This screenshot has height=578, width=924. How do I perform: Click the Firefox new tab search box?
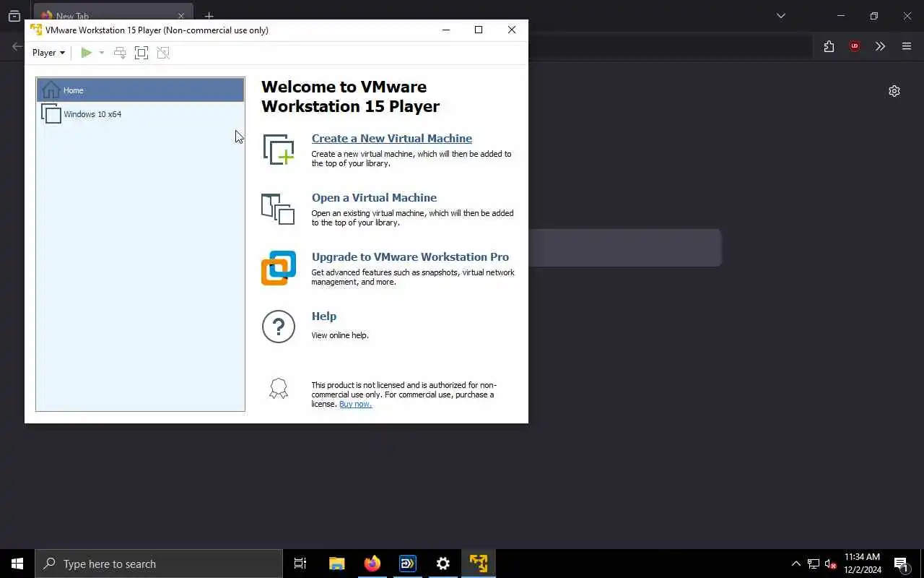coord(625,248)
